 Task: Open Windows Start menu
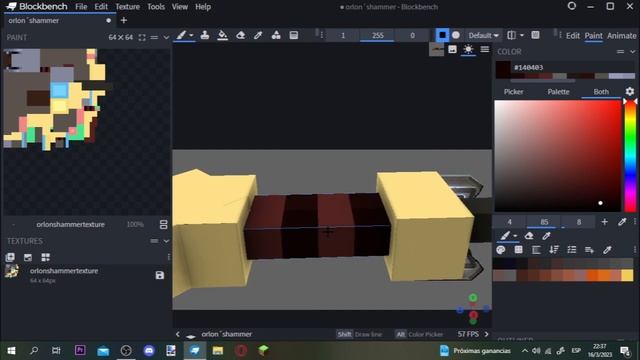coord(11,351)
